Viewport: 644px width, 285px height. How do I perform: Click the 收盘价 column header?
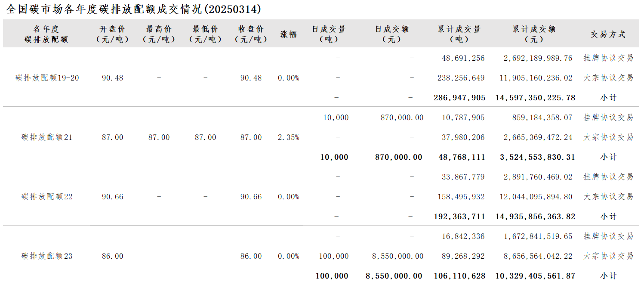pos(251,34)
